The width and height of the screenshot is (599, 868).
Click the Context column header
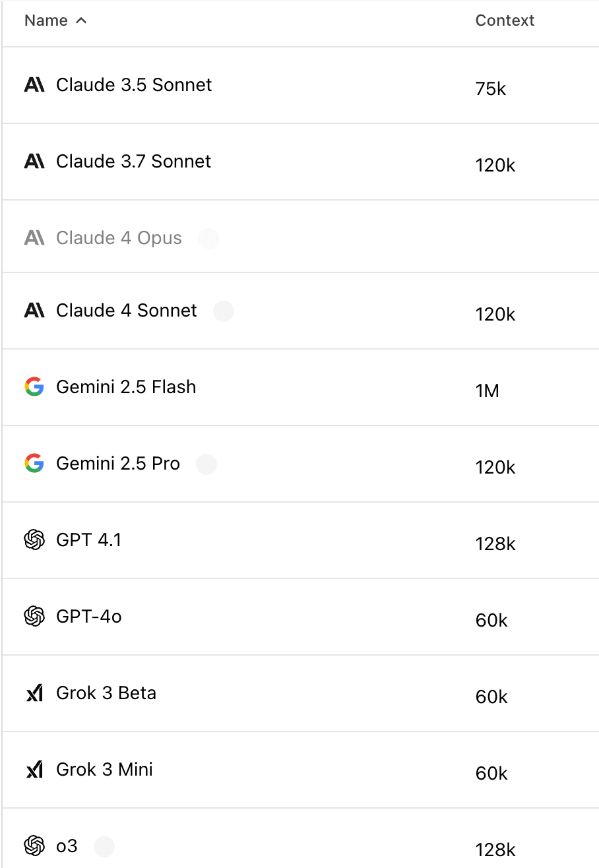click(505, 20)
